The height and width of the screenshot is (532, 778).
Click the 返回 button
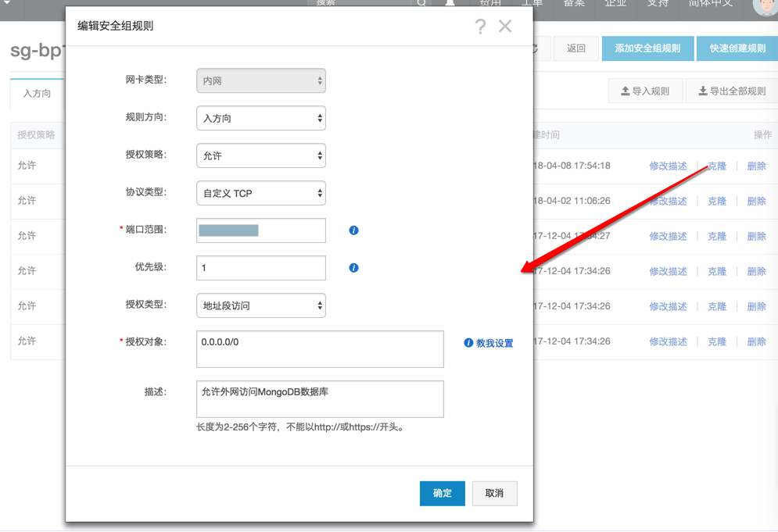(x=576, y=48)
